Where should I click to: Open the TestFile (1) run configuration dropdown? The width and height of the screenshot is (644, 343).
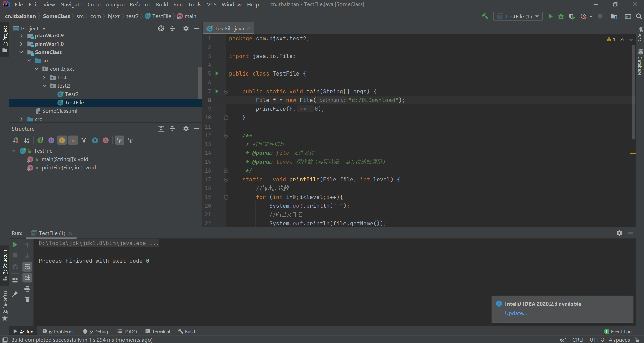tap(518, 16)
